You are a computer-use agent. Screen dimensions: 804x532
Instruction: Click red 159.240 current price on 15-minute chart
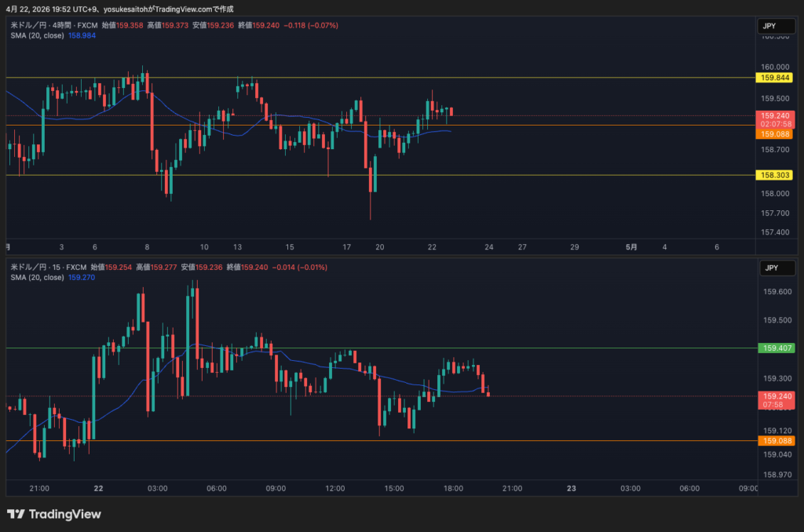pos(773,396)
